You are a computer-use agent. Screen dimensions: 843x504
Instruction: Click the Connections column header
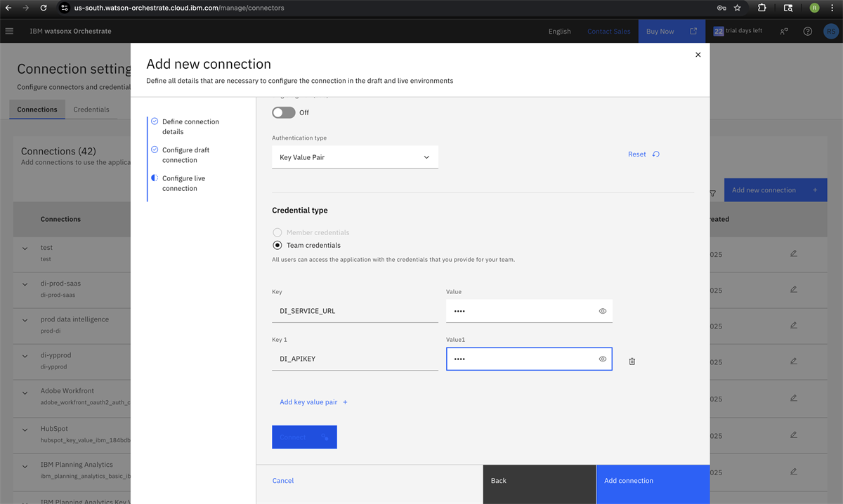pyautogui.click(x=60, y=219)
